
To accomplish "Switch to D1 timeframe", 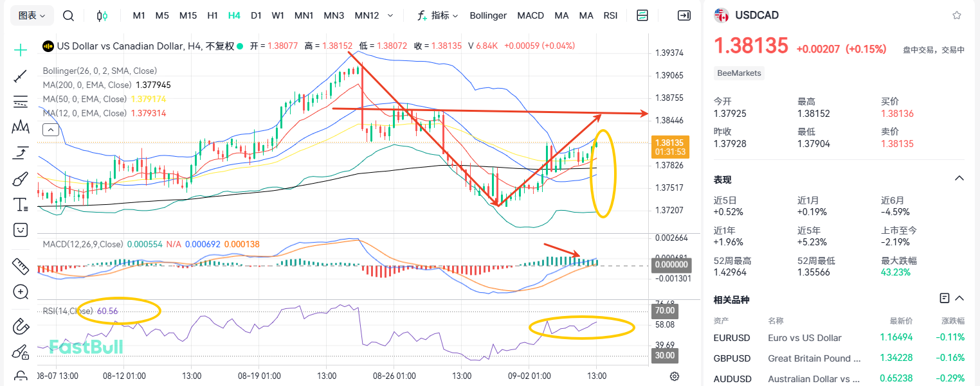I will click(256, 15).
